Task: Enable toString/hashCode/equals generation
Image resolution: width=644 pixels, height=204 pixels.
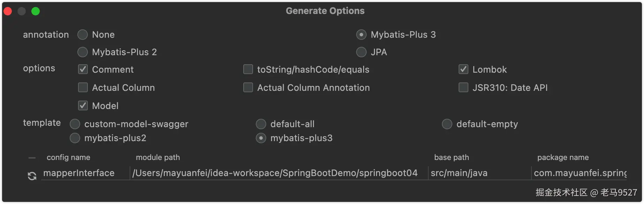Action: (248, 69)
